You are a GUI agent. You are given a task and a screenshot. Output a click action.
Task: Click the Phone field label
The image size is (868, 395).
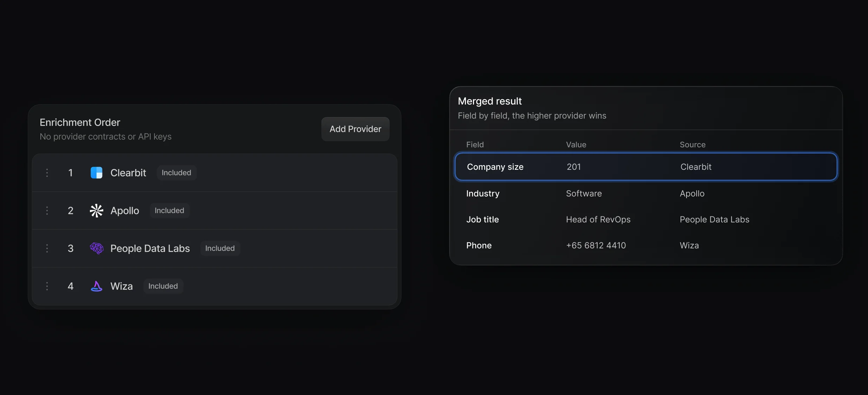(479, 246)
